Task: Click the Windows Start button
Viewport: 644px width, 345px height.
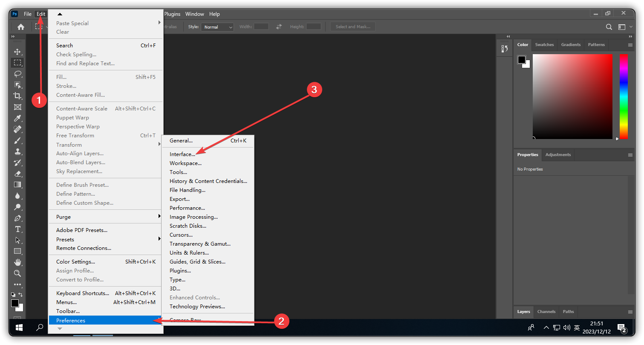Action: click(x=19, y=328)
